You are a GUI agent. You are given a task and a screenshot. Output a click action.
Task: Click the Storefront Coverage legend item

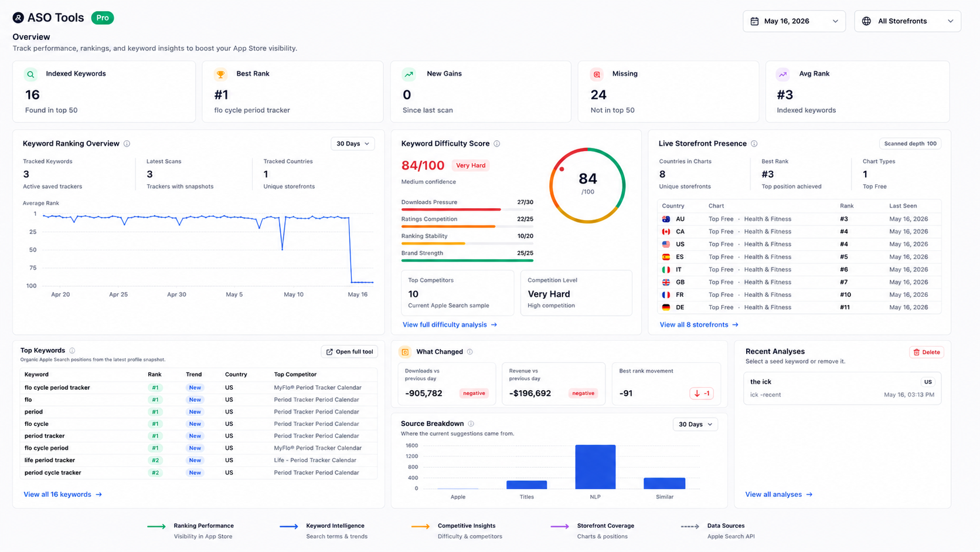click(593, 531)
